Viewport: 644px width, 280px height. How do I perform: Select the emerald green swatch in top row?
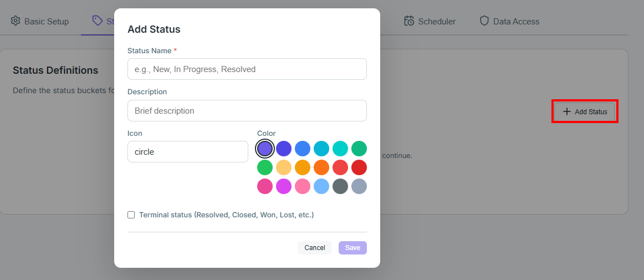(359, 149)
